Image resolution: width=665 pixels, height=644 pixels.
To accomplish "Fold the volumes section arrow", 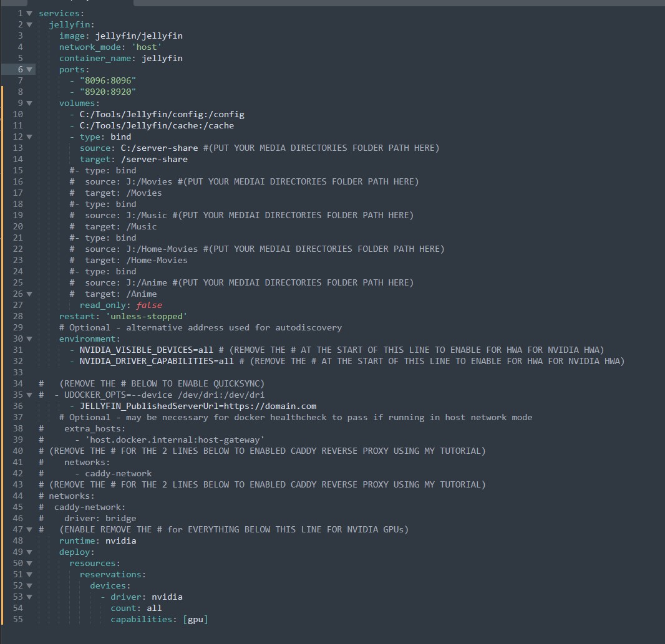I will (x=29, y=103).
